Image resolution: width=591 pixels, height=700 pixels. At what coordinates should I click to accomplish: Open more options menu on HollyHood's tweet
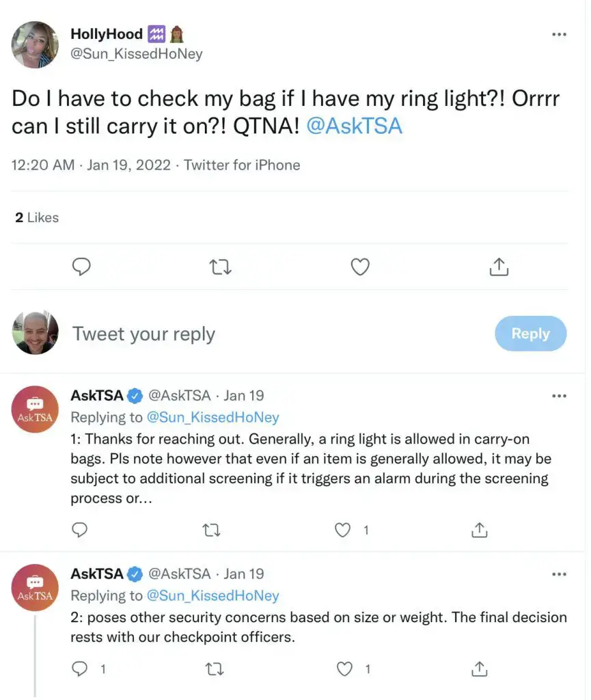(559, 33)
